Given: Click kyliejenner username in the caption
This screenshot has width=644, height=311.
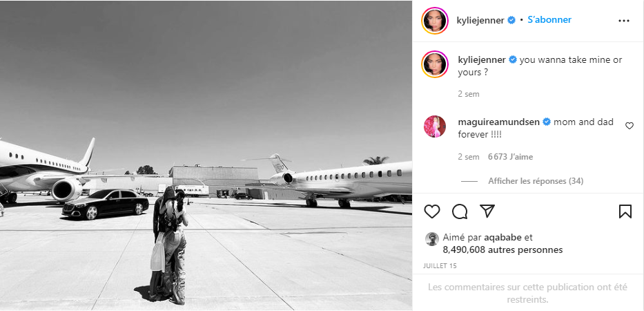Looking at the screenshot, I should coord(482,59).
